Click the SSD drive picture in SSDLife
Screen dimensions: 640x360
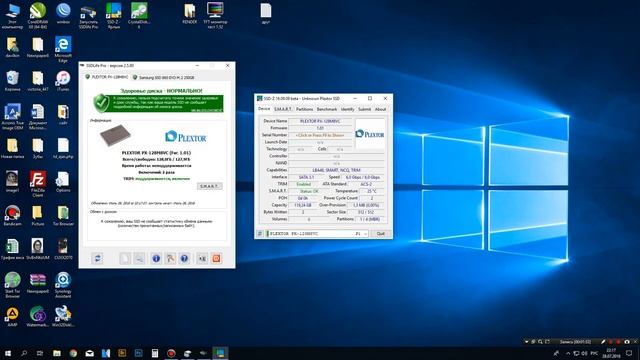[115, 135]
